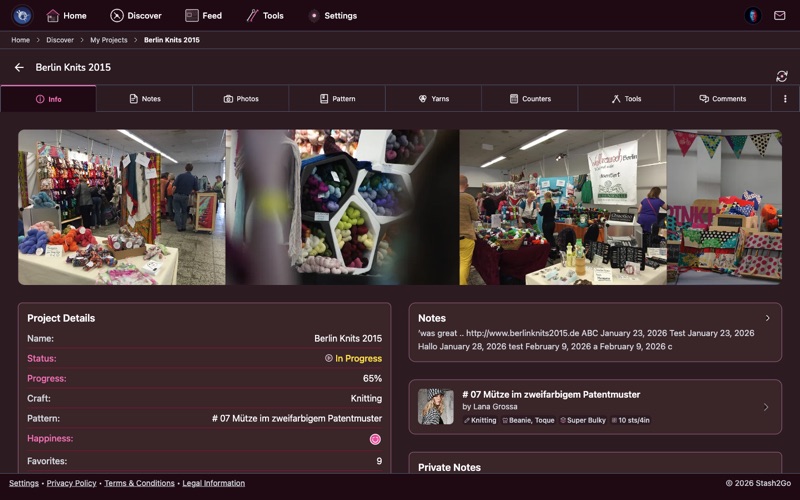The image size is (800, 500).
Task: Open the Private Notes section
Action: (449, 467)
